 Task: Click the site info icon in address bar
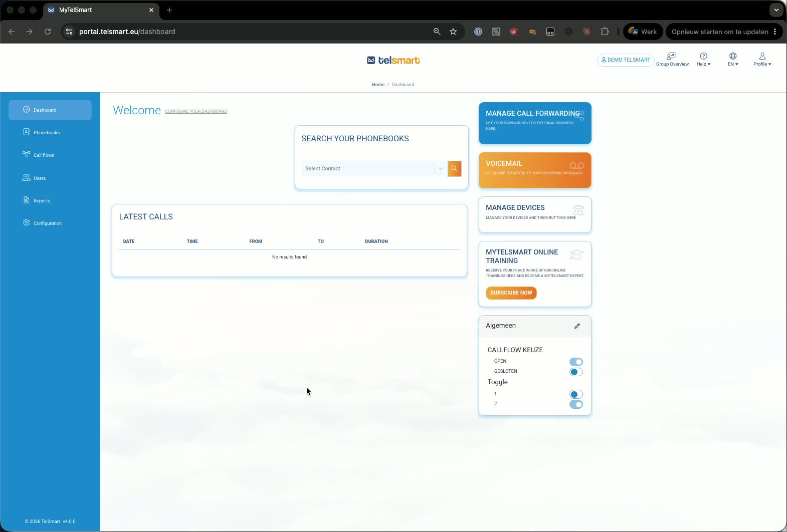(x=69, y=32)
